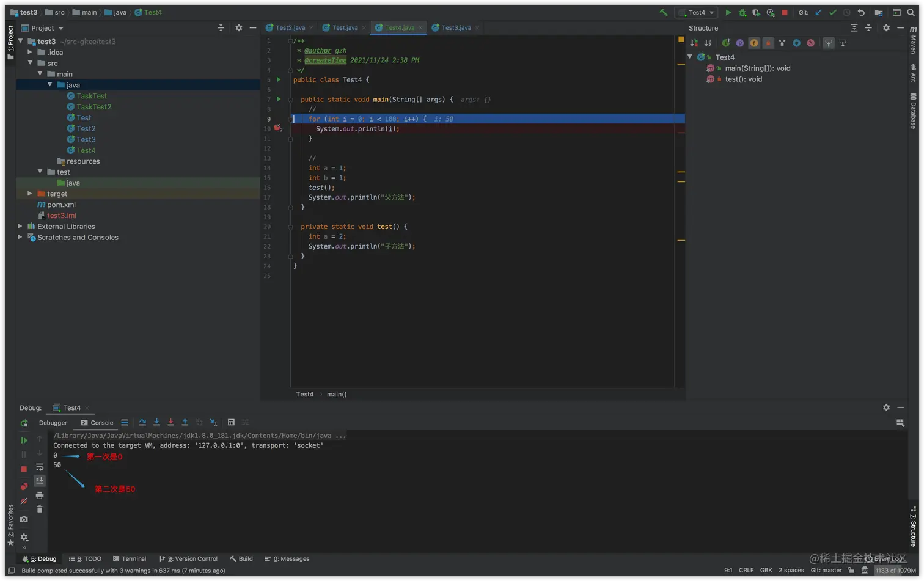Rerun Test4 in the Debug panel
This screenshot has height=581, width=924.
pos(24,423)
